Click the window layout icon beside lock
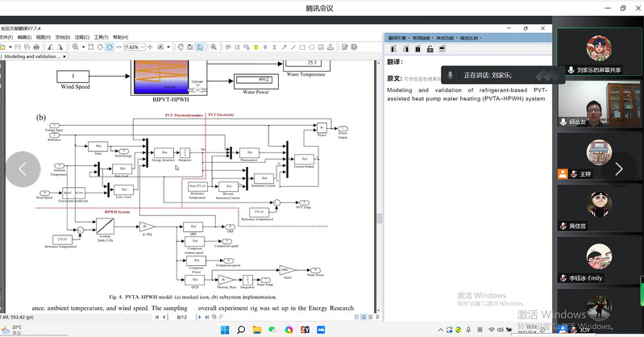 [x=442, y=49]
